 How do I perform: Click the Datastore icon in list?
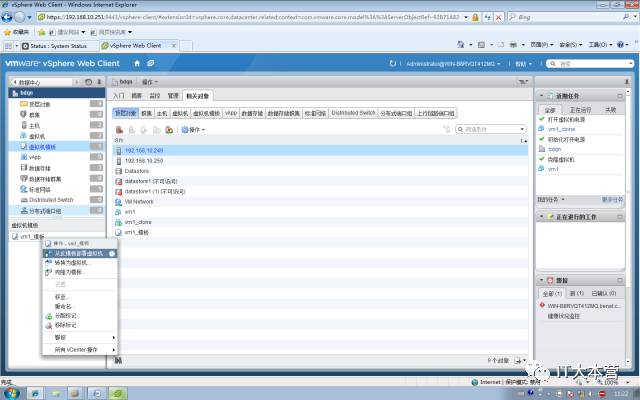[x=118, y=171]
